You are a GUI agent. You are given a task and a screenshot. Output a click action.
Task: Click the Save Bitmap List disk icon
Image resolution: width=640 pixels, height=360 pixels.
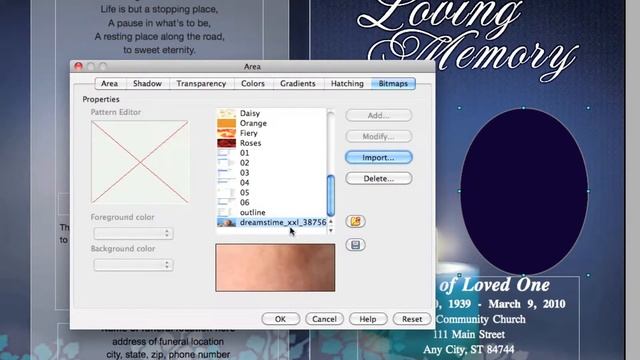click(x=356, y=245)
